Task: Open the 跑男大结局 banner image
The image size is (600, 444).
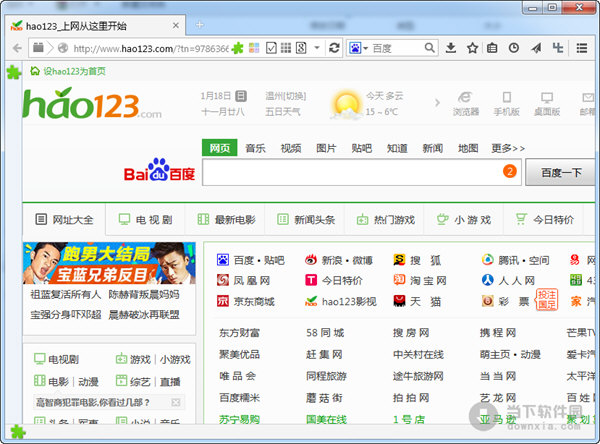Action: click(109, 263)
